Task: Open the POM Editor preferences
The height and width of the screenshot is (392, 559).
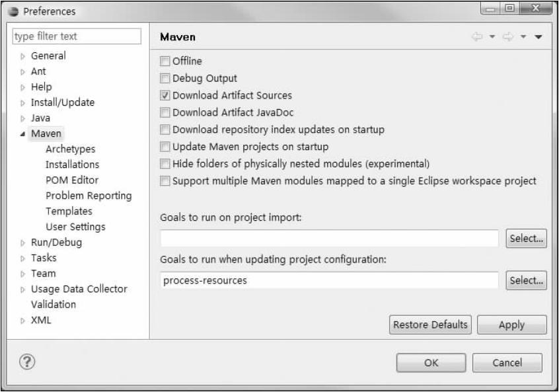Action: pos(72,180)
